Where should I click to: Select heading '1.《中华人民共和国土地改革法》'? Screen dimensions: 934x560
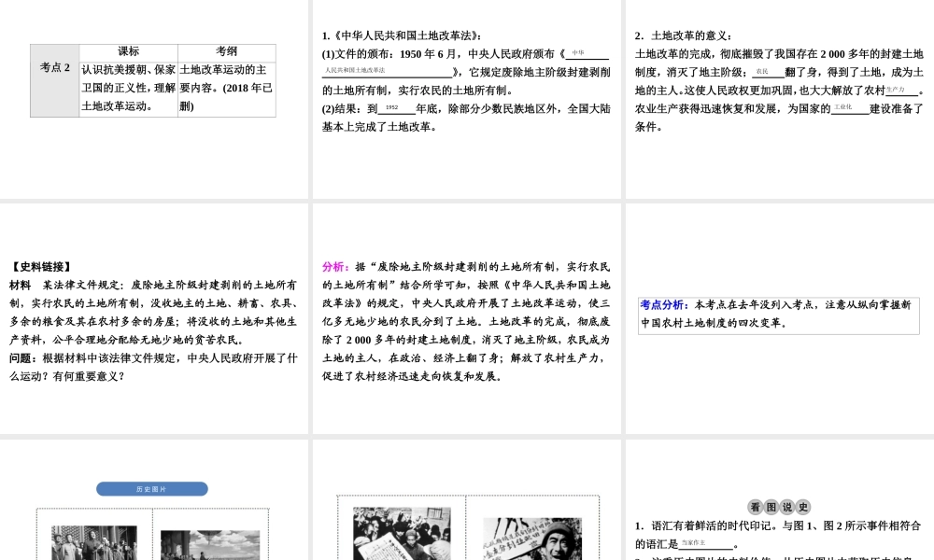402,35
